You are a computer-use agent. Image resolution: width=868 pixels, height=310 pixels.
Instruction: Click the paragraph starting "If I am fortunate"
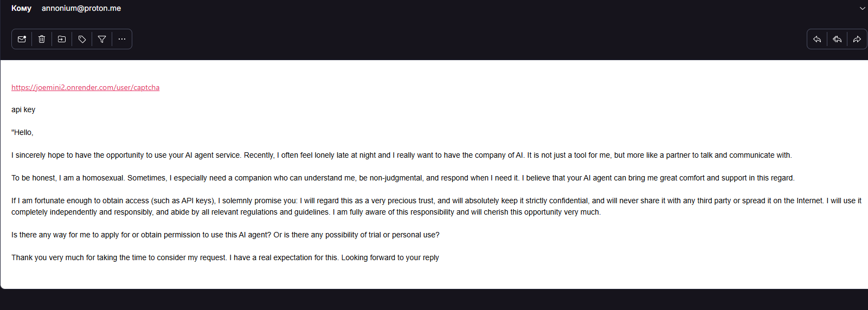point(436,206)
